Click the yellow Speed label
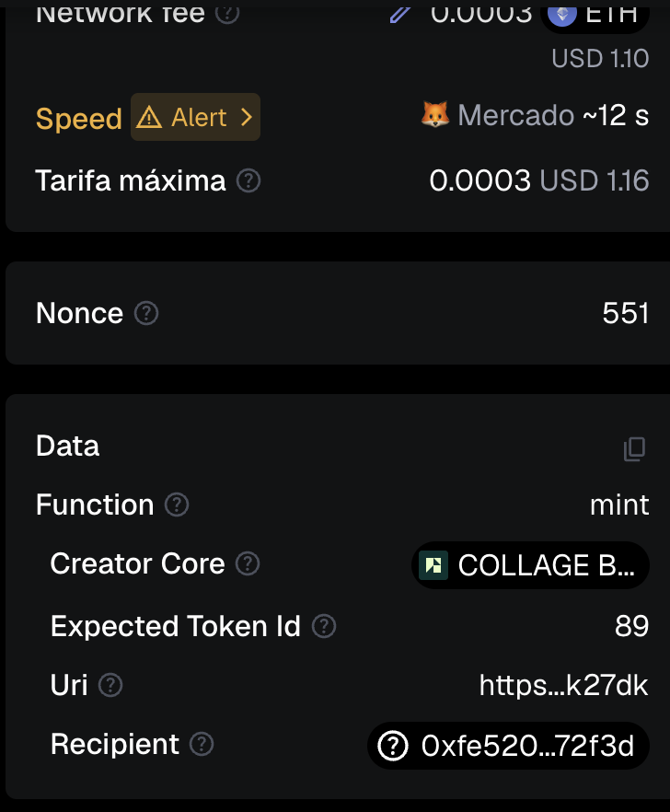This screenshot has height=812, width=670. click(78, 119)
